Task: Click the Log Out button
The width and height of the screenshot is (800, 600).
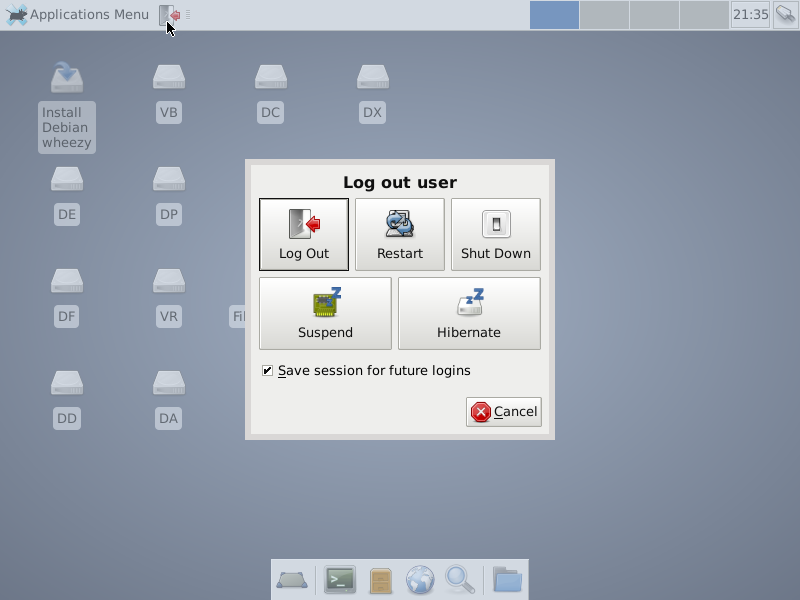Action: point(303,234)
